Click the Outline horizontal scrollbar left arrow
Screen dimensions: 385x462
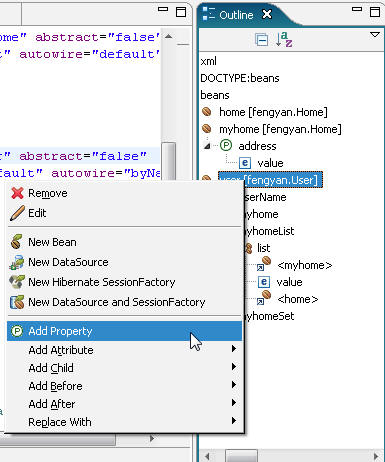coord(207,456)
